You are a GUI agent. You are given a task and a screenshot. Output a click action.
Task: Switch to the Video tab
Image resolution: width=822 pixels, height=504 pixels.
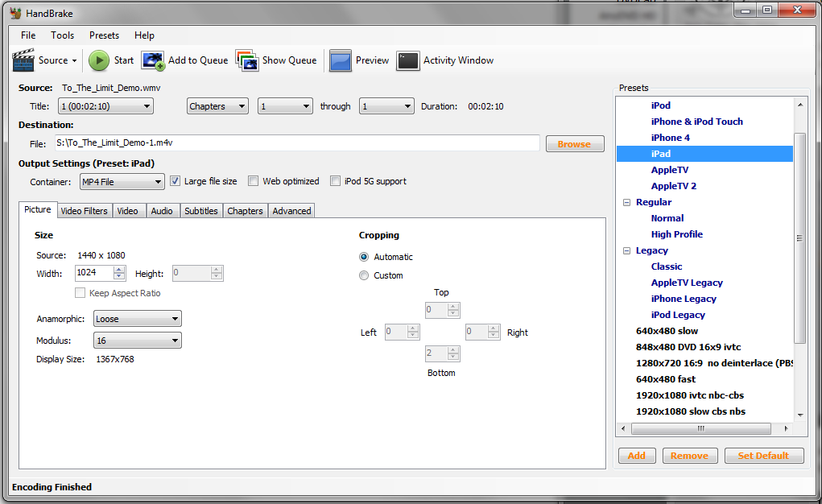point(127,211)
